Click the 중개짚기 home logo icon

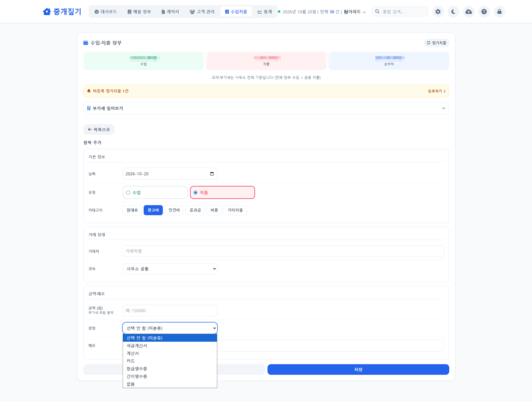[x=47, y=12]
